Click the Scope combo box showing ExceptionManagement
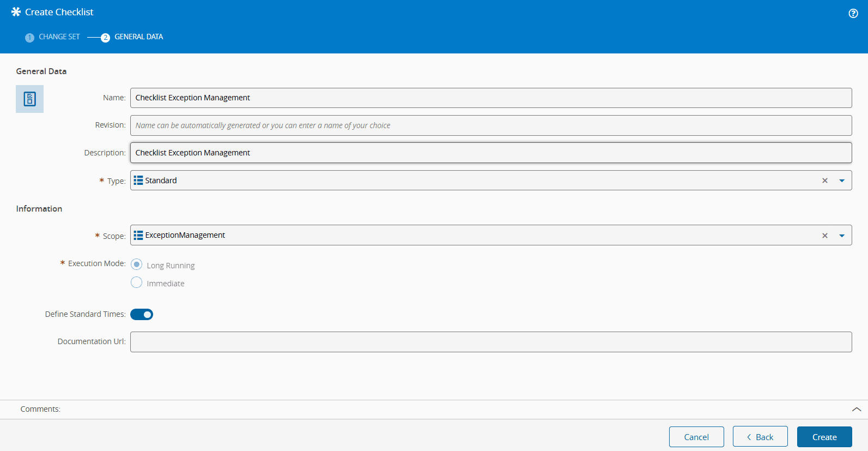Image resolution: width=868 pixels, height=451 pixels. [x=491, y=235]
